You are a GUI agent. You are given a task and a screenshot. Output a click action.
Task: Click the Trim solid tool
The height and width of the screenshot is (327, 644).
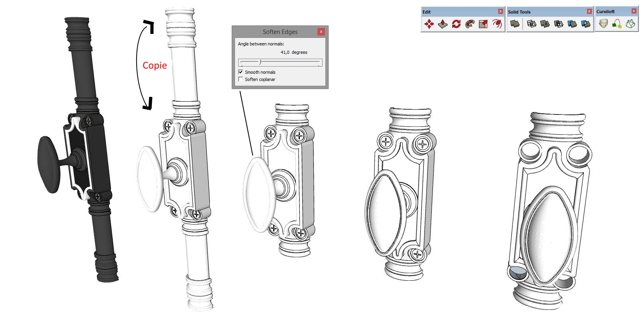pyautogui.click(x=572, y=24)
